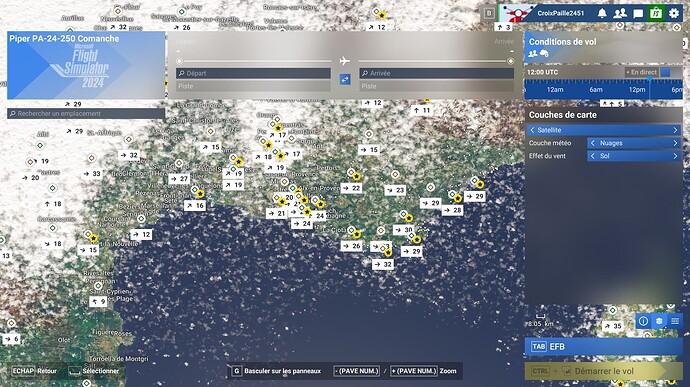Open the notifications bell icon
This screenshot has width=690, height=387.
[x=602, y=13]
